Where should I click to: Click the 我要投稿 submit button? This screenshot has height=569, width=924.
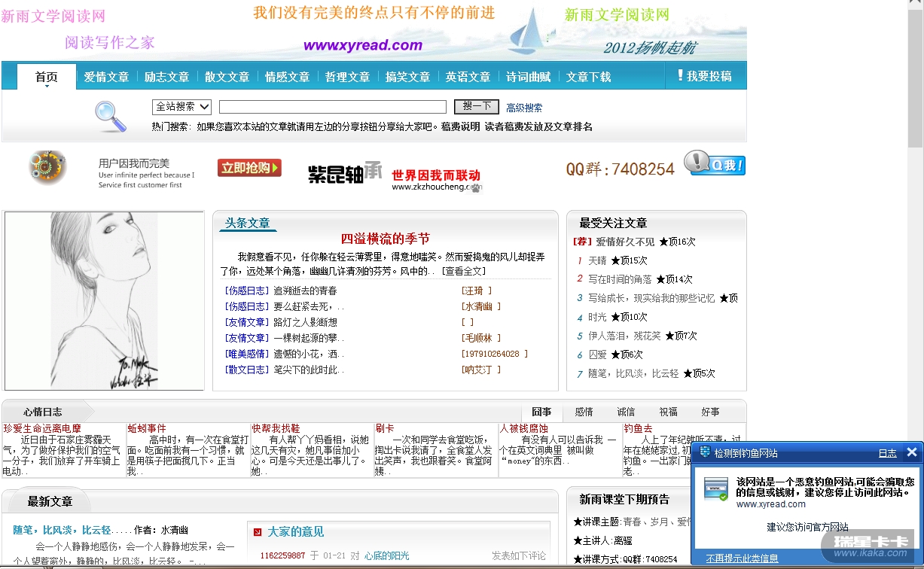705,76
